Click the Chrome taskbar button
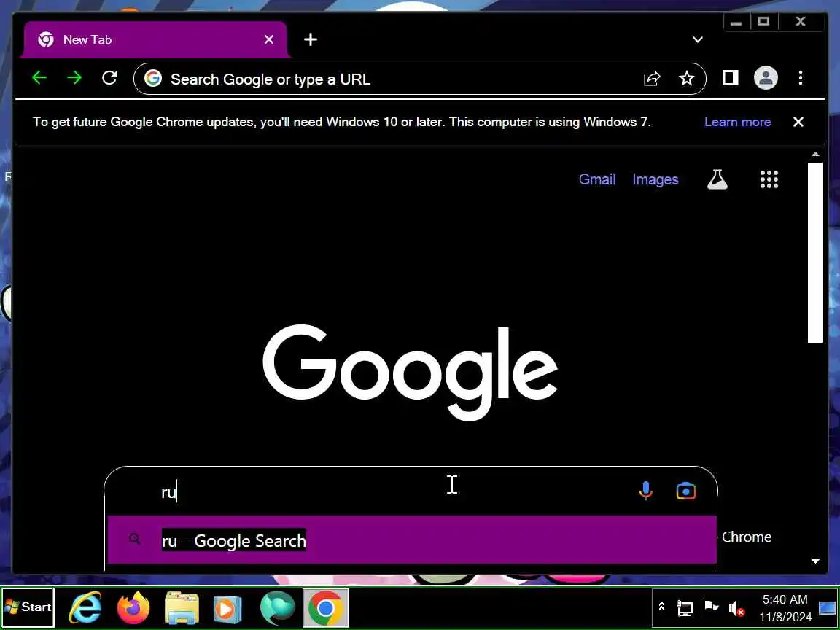The width and height of the screenshot is (840, 630). (326, 608)
